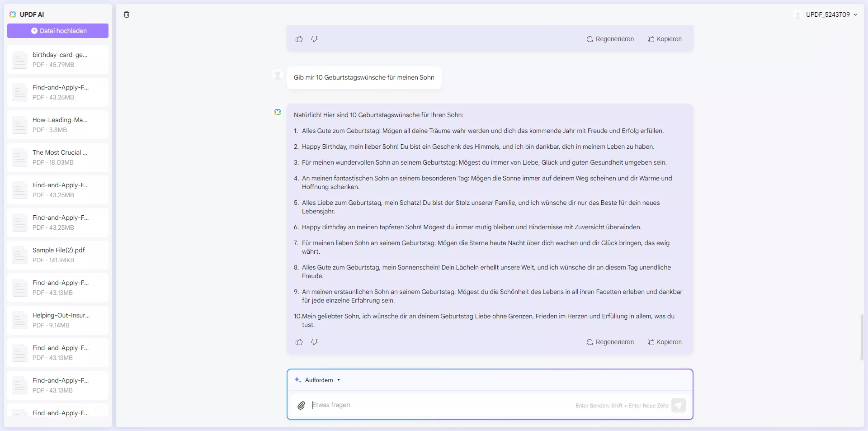Click the account avatar at top right
The height and width of the screenshot is (431, 868).
tap(797, 14)
